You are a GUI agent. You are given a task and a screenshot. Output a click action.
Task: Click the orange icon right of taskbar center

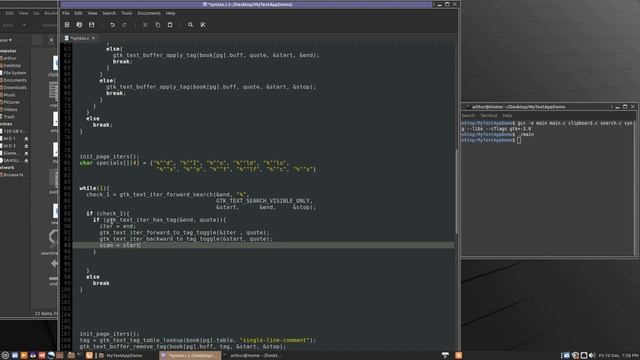(459, 356)
